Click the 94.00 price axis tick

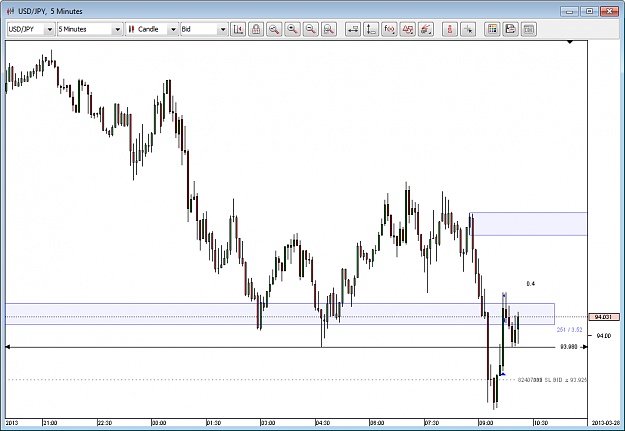pos(603,336)
